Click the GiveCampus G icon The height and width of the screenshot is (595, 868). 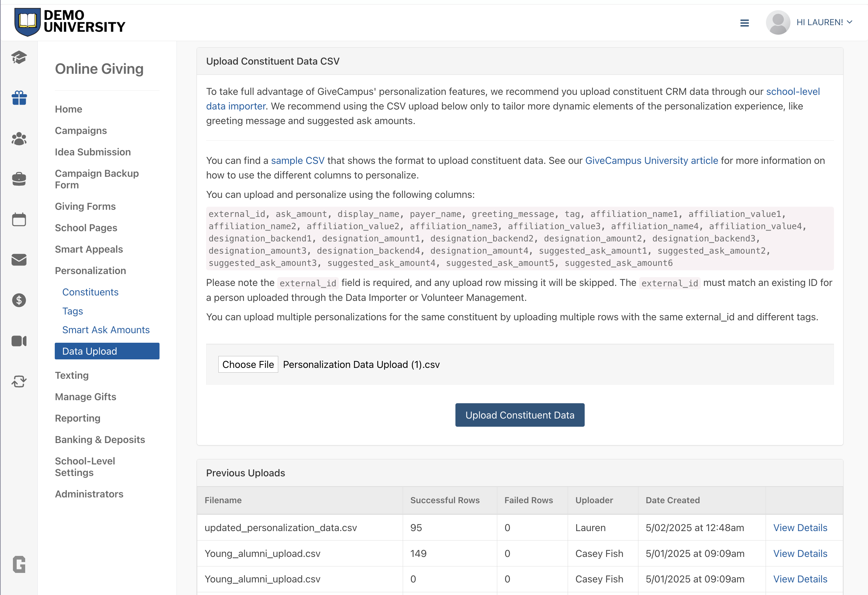pyautogui.click(x=19, y=564)
